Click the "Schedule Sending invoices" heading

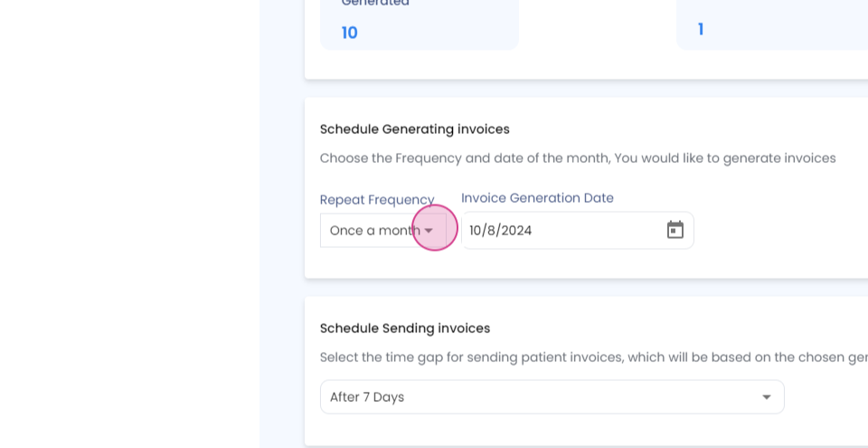404,329
